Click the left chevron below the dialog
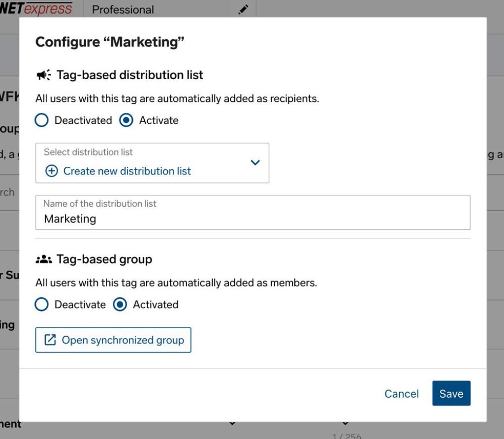The image size is (504, 439). (x=232, y=423)
